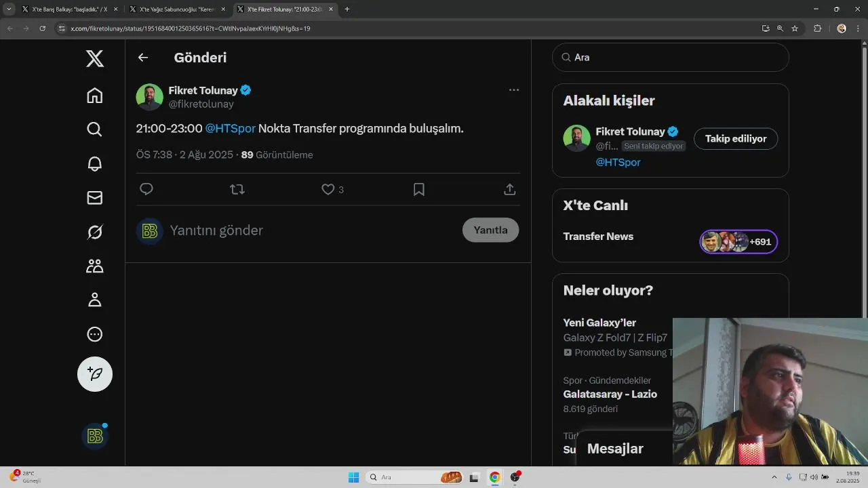Open account switcher avatar at sidebar bottom

95,436
